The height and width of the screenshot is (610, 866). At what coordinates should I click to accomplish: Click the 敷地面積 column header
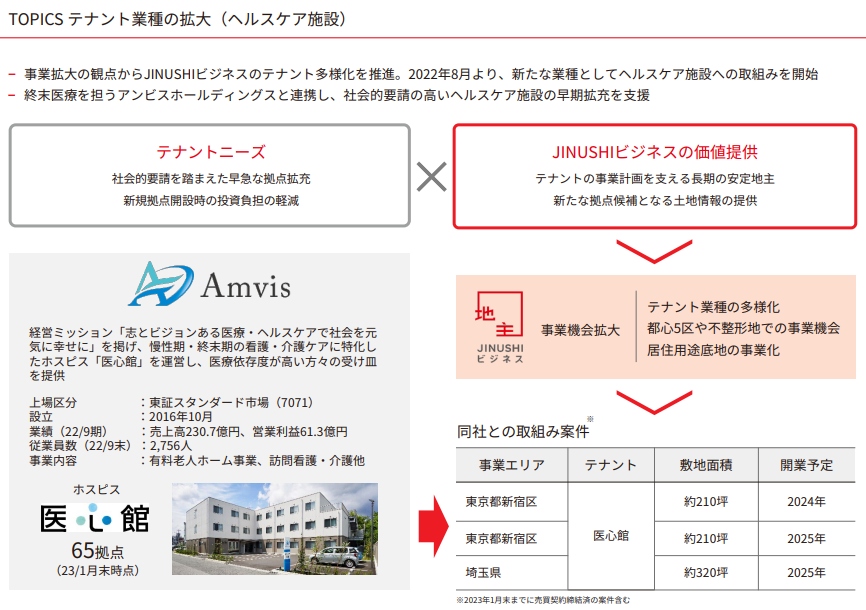(x=706, y=465)
